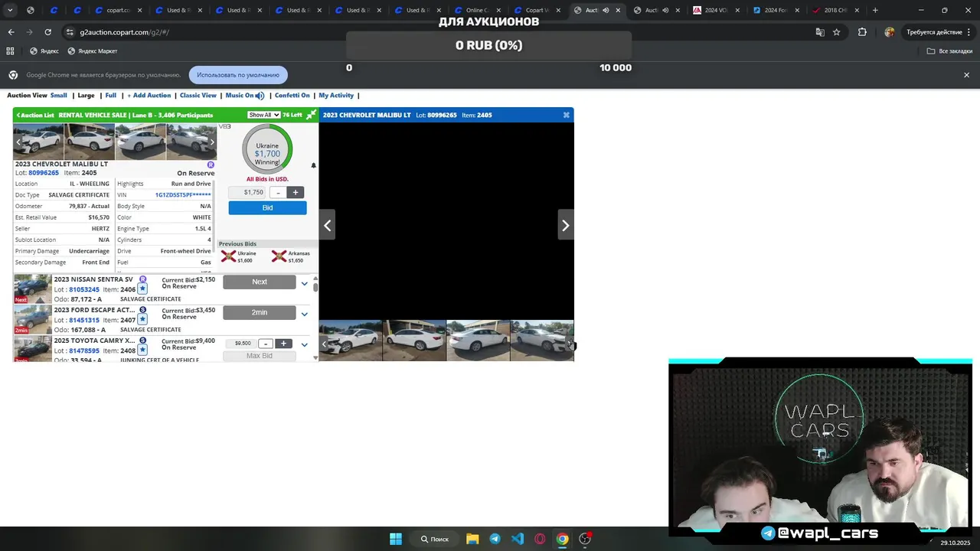
Task: Open Classic View mode
Action: click(198, 96)
